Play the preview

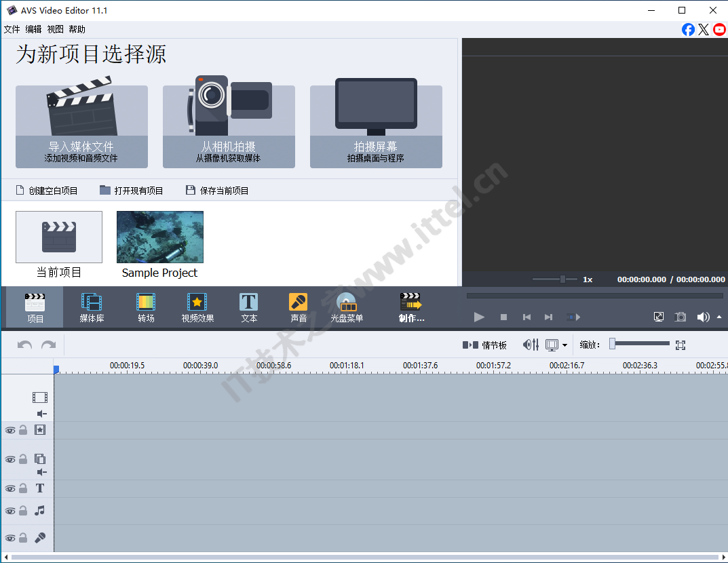pyautogui.click(x=479, y=317)
